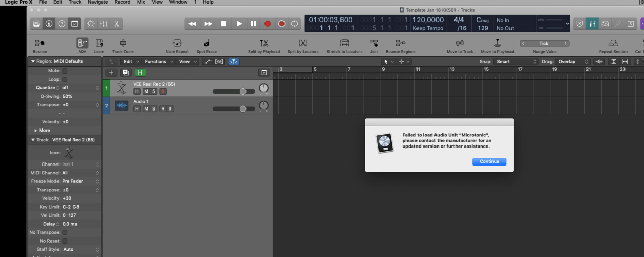Open the Mix menu
The width and height of the screenshot is (644, 257).
click(x=141, y=2)
